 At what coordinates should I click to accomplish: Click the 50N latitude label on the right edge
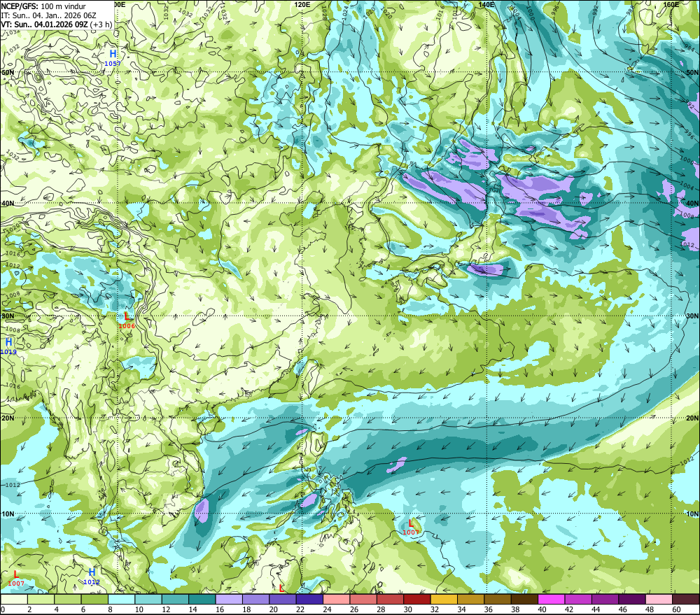(692, 72)
